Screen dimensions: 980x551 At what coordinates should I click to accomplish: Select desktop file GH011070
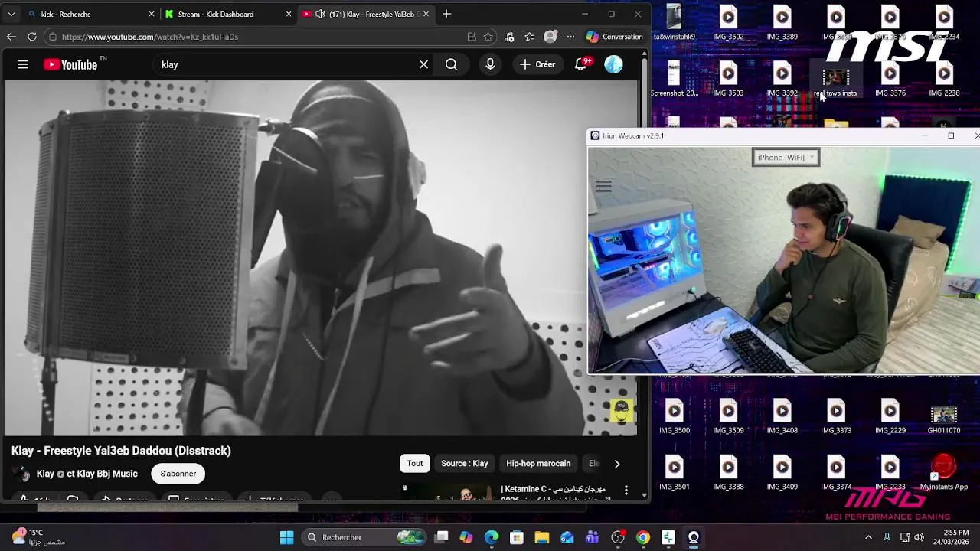[x=944, y=420]
